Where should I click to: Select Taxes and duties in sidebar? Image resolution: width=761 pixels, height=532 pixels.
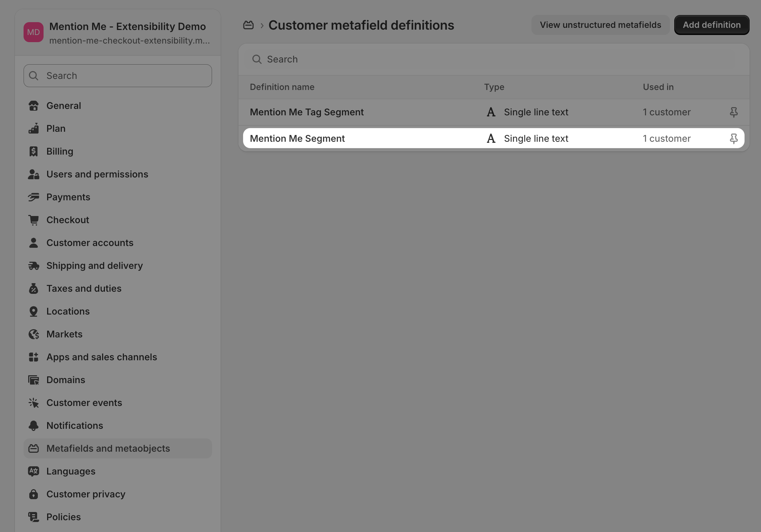point(84,288)
